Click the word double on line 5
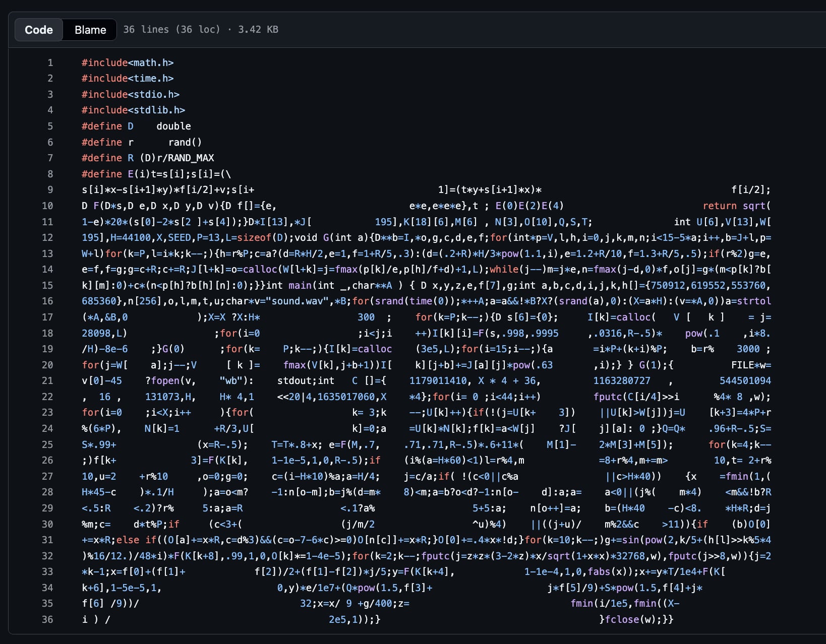Image resolution: width=826 pixels, height=644 pixels. coord(173,126)
